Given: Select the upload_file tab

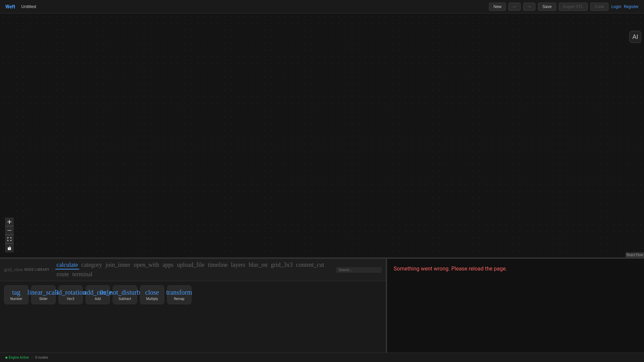Looking at the screenshot, I should pos(191,265).
